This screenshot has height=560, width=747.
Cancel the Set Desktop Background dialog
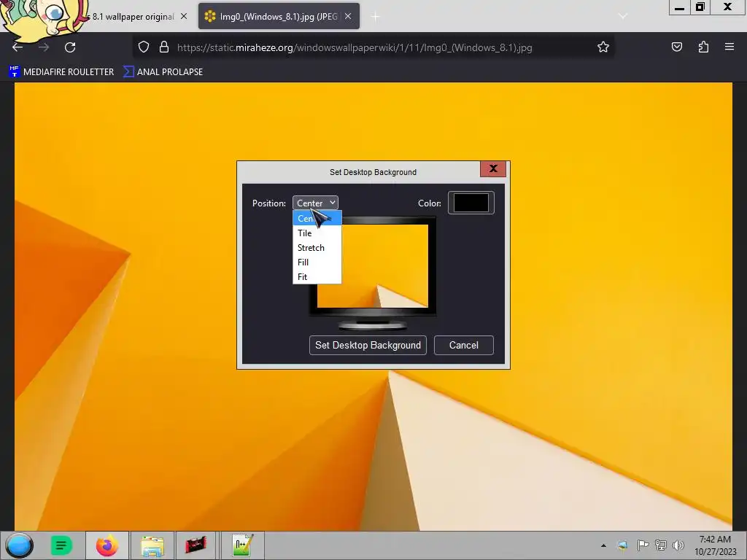(463, 345)
